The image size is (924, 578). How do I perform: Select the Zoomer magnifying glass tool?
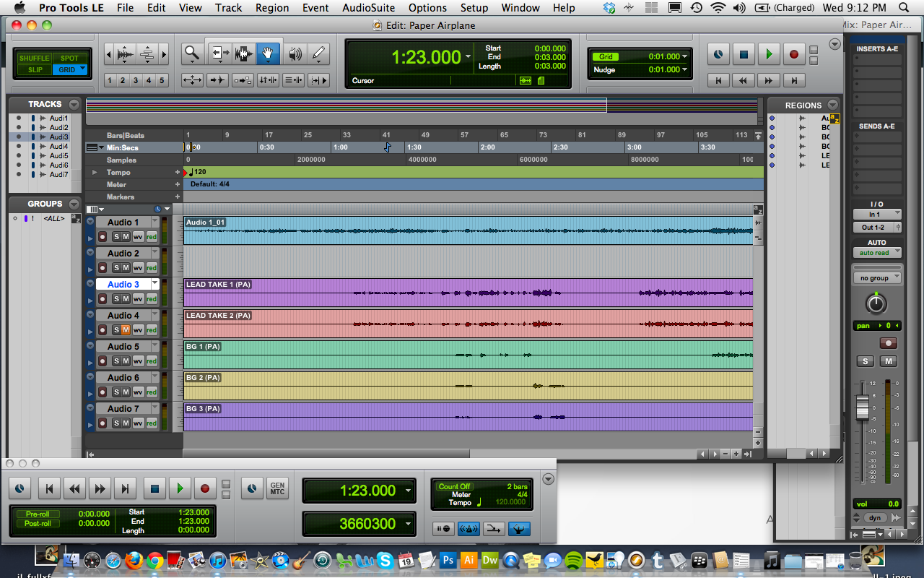191,53
